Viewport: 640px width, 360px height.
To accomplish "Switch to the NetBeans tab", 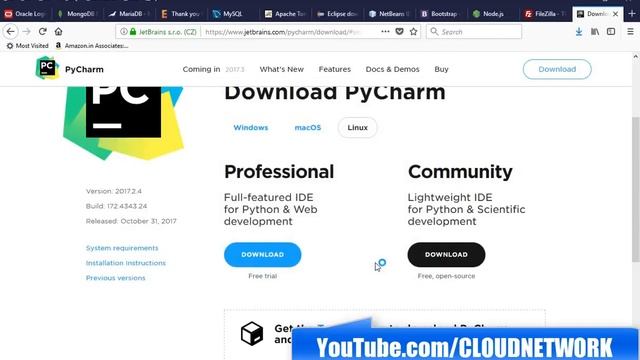I will click(389, 14).
